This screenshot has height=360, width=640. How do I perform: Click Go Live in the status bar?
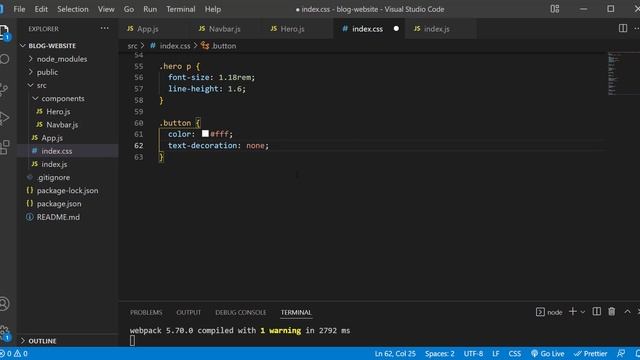coord(547,353)
